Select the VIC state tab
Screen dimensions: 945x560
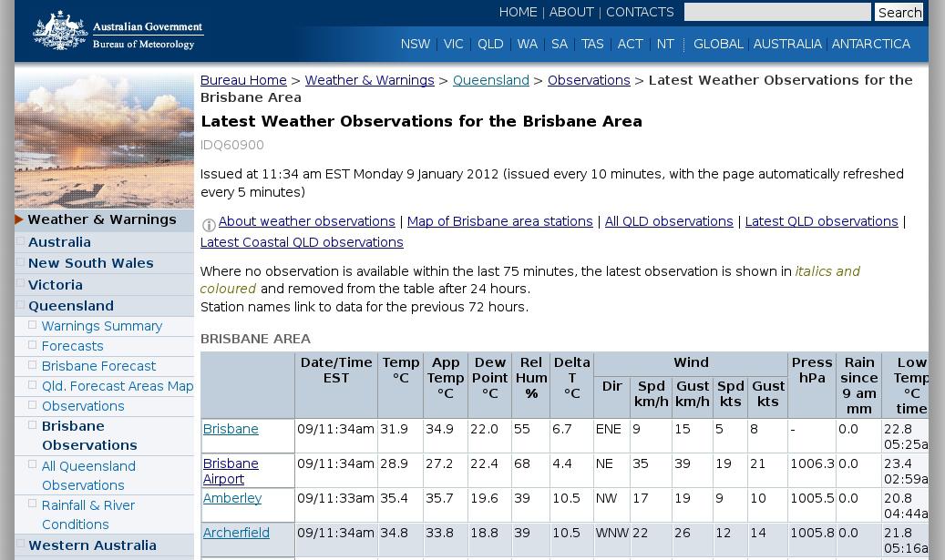pos(453,44)
